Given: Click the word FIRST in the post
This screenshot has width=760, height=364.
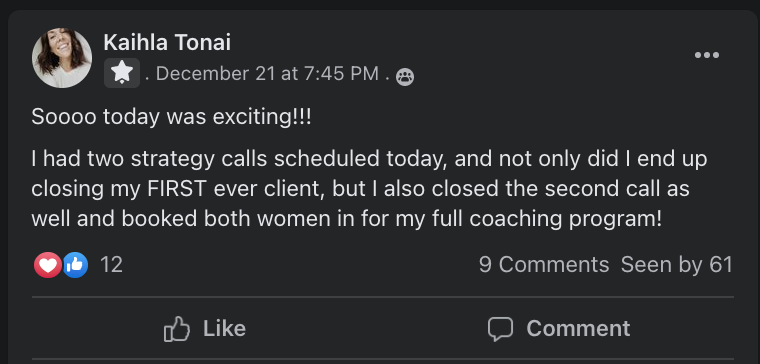Looking at the screenshot, I should [x=176, y=189].
